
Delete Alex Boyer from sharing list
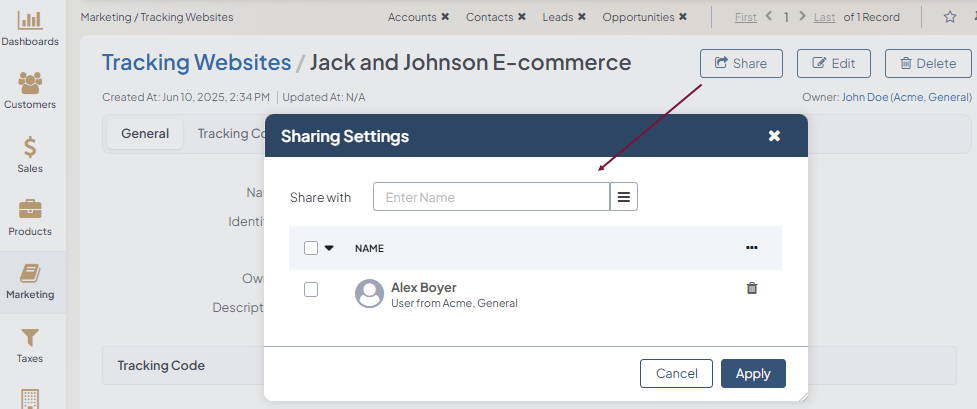click(x=752, y=288)
